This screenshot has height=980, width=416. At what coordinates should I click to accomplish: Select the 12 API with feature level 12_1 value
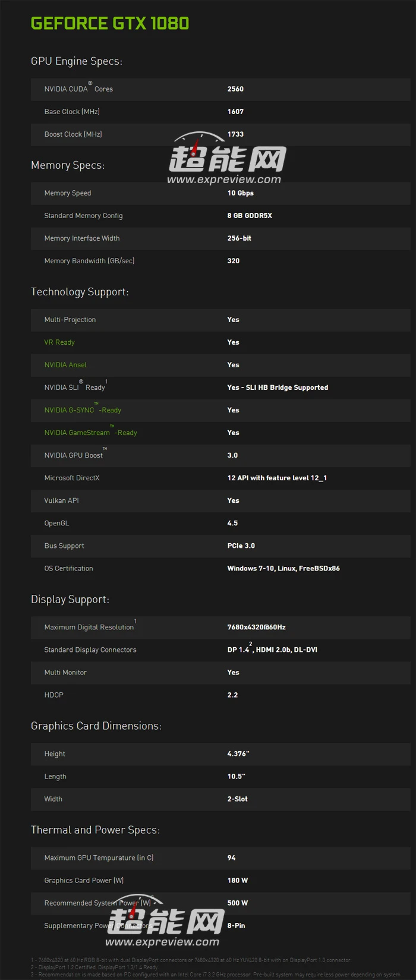[277, 478]
